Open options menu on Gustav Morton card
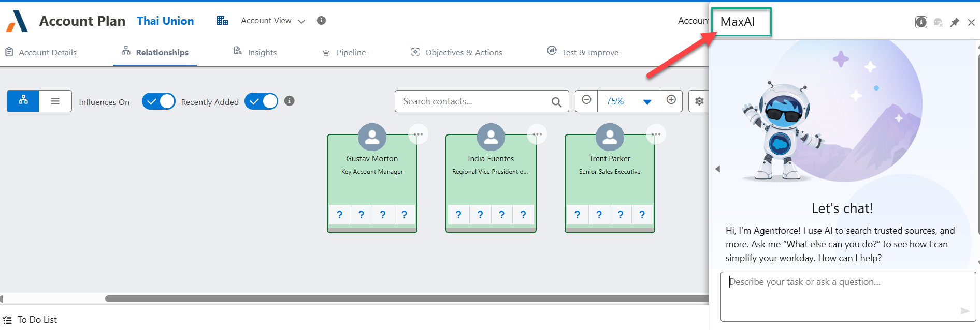The width and height of the screenshot is (980, 330). (x=418, y=134)
